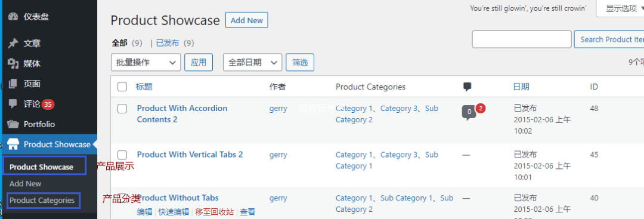Image resolution: width=644 pixels, height=219 pixels.
Task: Expand the 全部日期 date filter dropdown
Action: [x=253, y=63]
